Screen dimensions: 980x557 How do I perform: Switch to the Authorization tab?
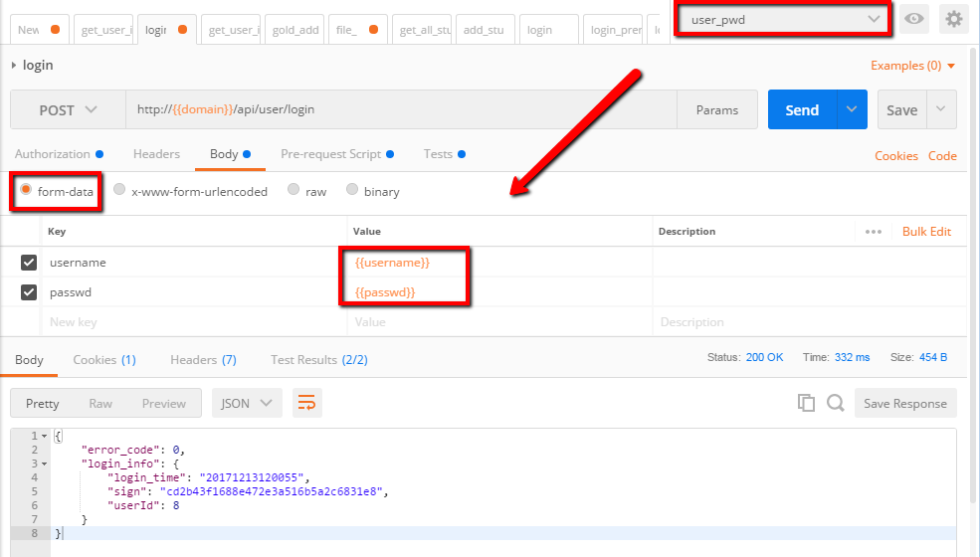coord(59,154)
